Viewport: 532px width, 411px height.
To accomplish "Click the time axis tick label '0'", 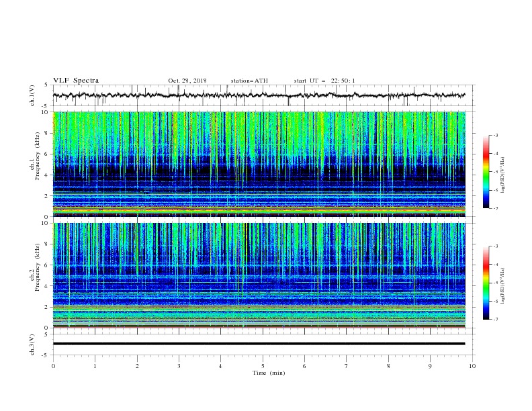I will point(53,366).
